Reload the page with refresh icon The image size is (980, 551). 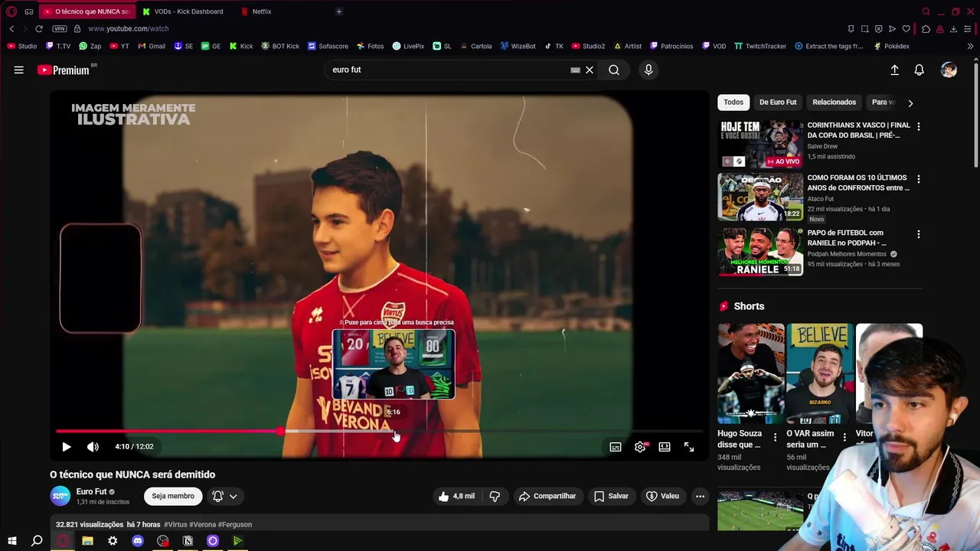pyautogui.click(x=39, y=28)
